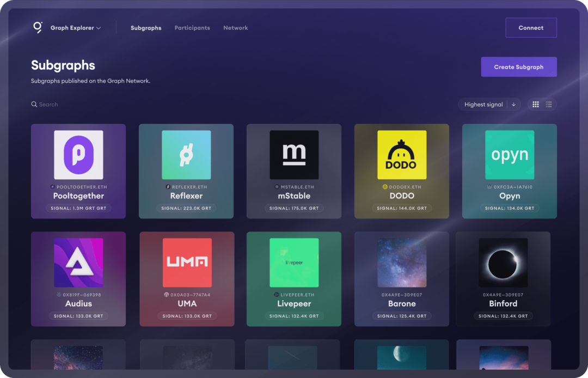Viewport: 588px width, 378px height.
Task: Click the search magnifier icon
Action: [x=34, y=104]
